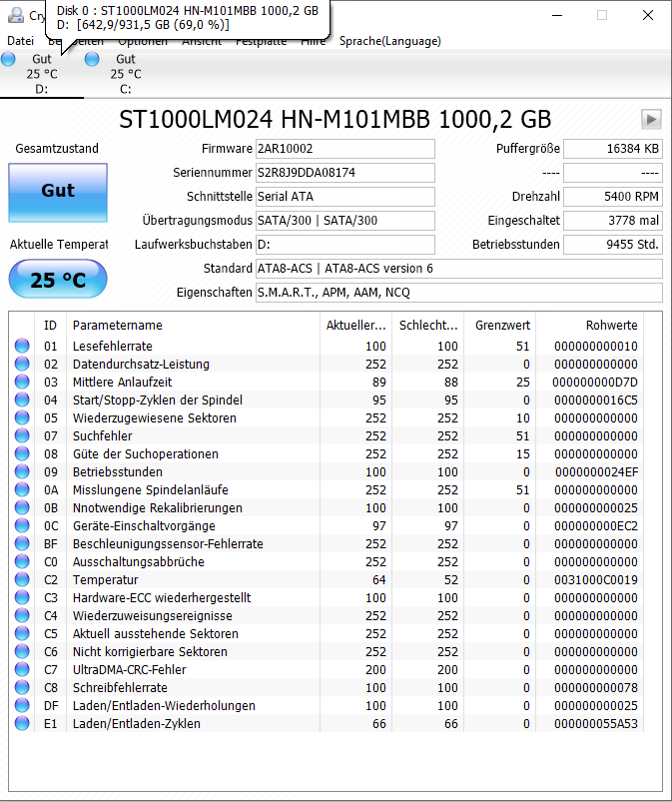This screenshot has width=672, height=802.
Task: Click status orb of Laden/Entladen-Zyklen row
Action: pos(22,723)
